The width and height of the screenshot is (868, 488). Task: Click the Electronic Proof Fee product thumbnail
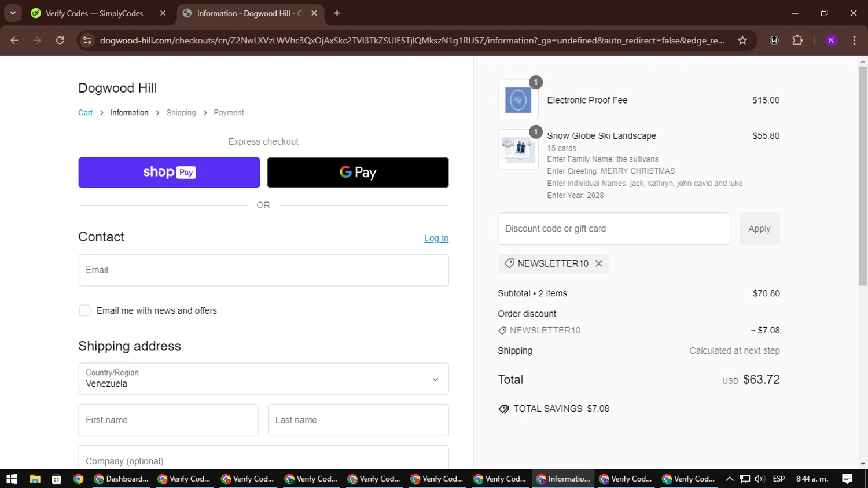point(518,100)
